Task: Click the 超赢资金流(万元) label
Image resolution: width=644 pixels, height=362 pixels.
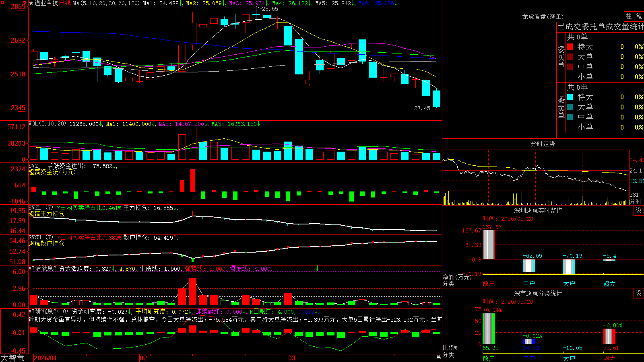Action: point(52,172)
